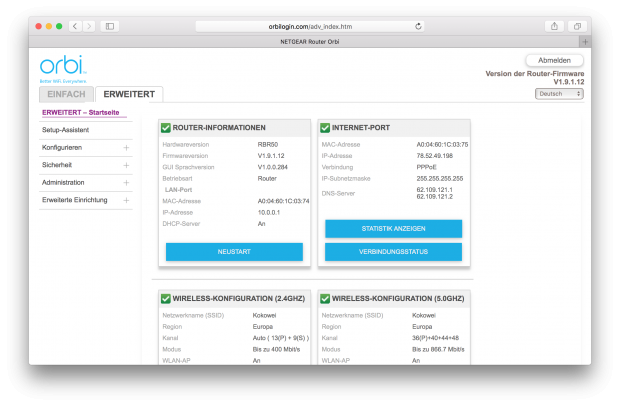Screen dimensions: 620x406
Task: Add a new tab with plus icon
Action: click(585, 42)
